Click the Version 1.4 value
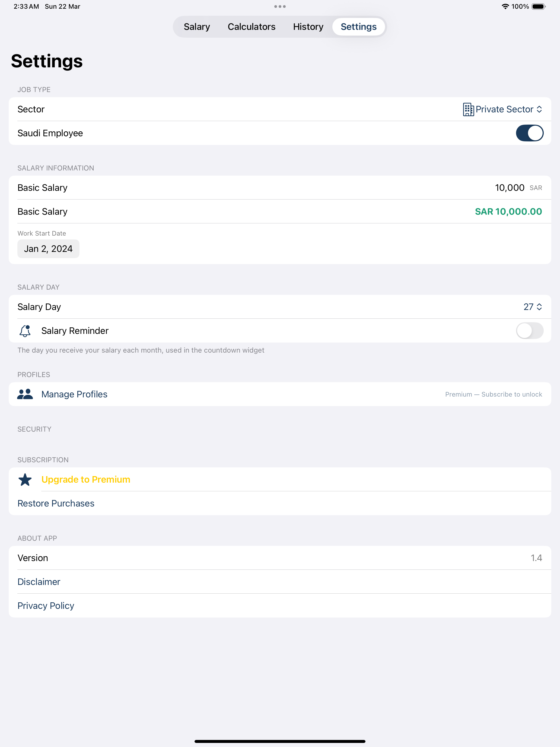 tap(536, 558)
